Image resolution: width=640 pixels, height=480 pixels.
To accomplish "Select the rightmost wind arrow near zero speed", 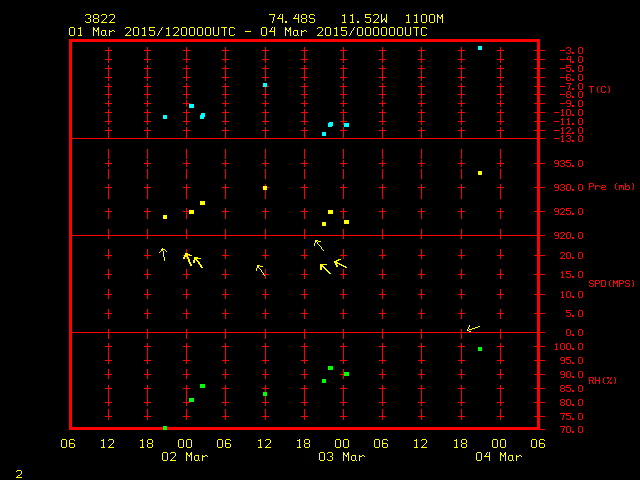I will (x=473, y=328).
